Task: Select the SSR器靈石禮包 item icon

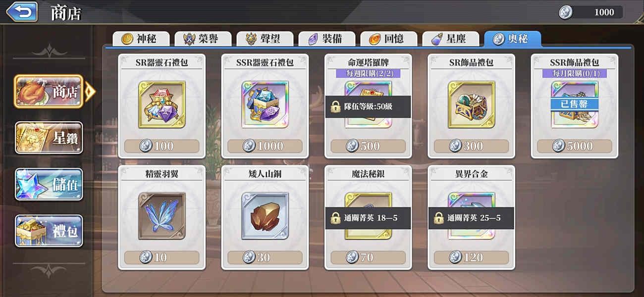Action: coord(265,104)
